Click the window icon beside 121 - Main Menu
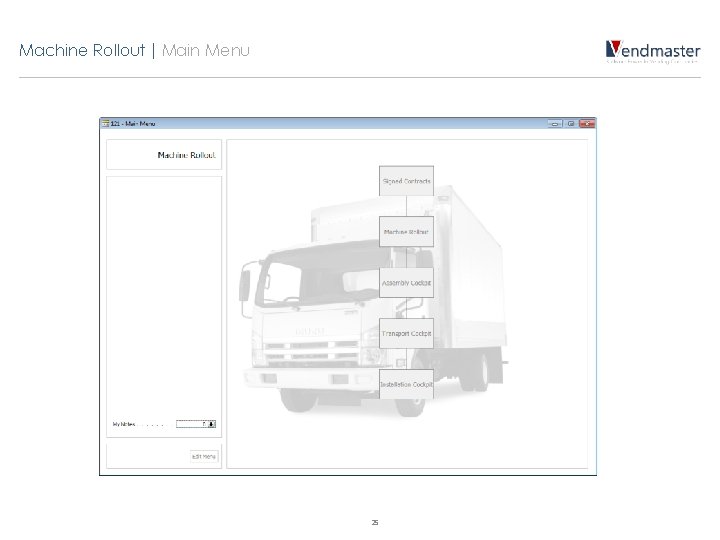The height and width of the screenshot is (540, 720). pyautogui.click(x=106, y=124)
